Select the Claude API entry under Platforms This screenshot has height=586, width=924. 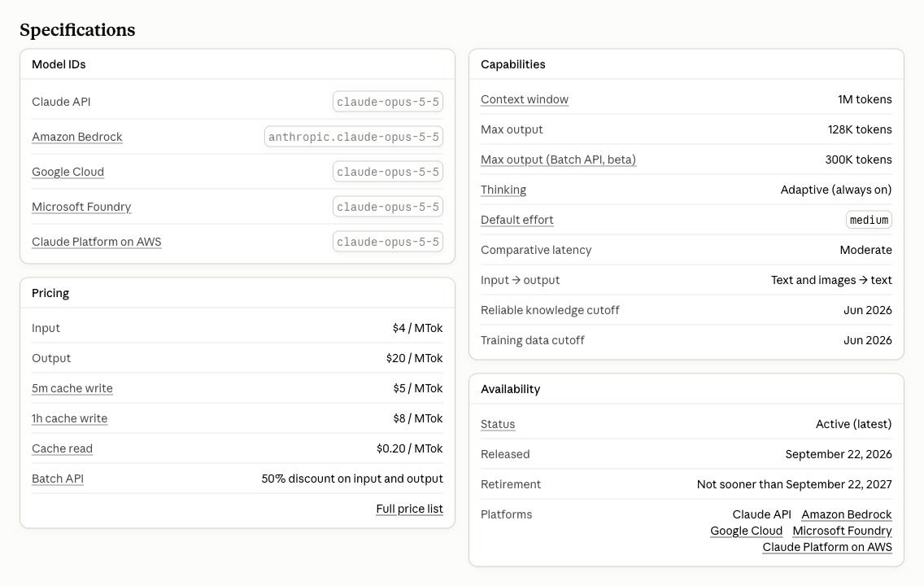[x=761, y=514]
